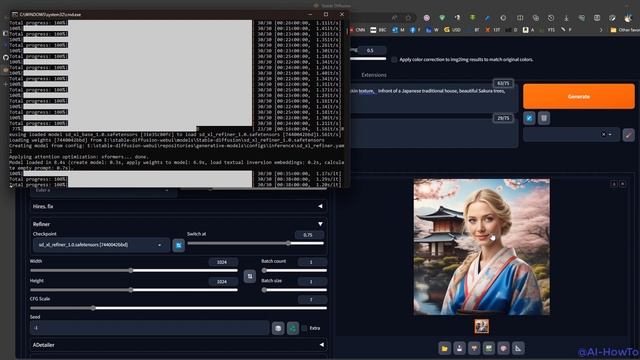Collapse the Refiner section
The width and height of the screenshot is (640, 360).
178,224
